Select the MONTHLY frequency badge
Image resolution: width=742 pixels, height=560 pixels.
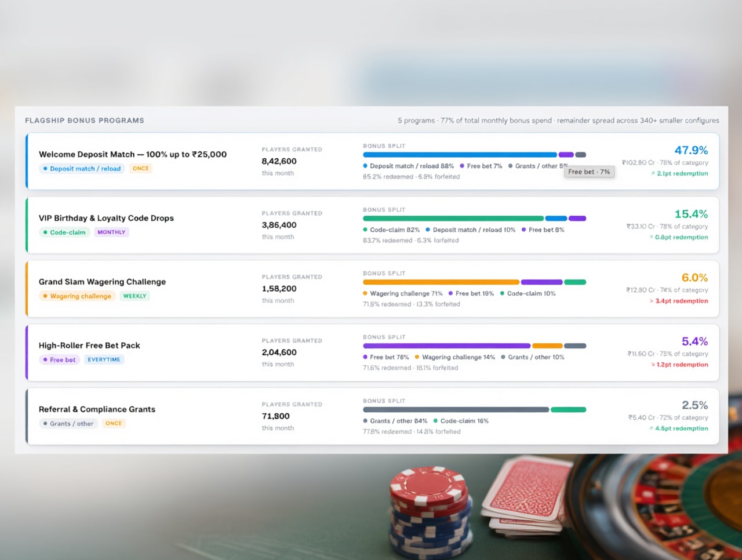coord(111,232)
